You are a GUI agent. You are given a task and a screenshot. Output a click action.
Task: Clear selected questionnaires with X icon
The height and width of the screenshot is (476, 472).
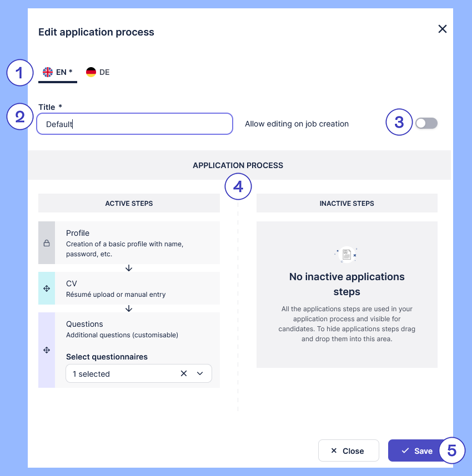(184, 374)
